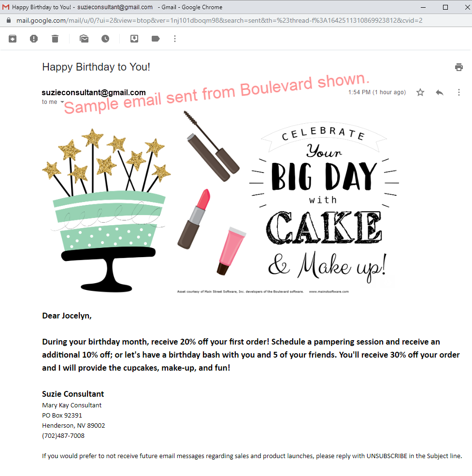
Task: Delete the email using the trash icon
Action: [55, 39]
